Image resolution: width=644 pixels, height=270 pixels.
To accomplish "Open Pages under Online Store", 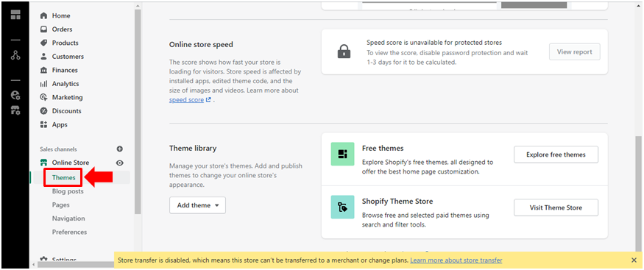I will (61, 205).
